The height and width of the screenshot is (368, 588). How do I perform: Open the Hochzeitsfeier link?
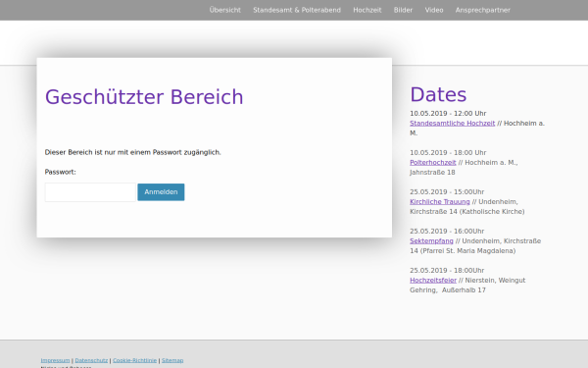[x=433, y=280]
